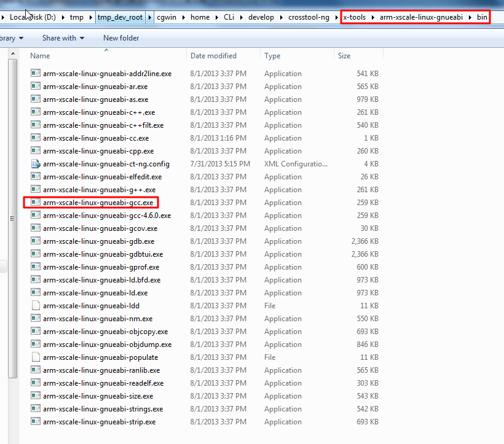
Task: Click icon of arm-xscale-linux-gnueabi-gcov.exe
Action: 36,228
